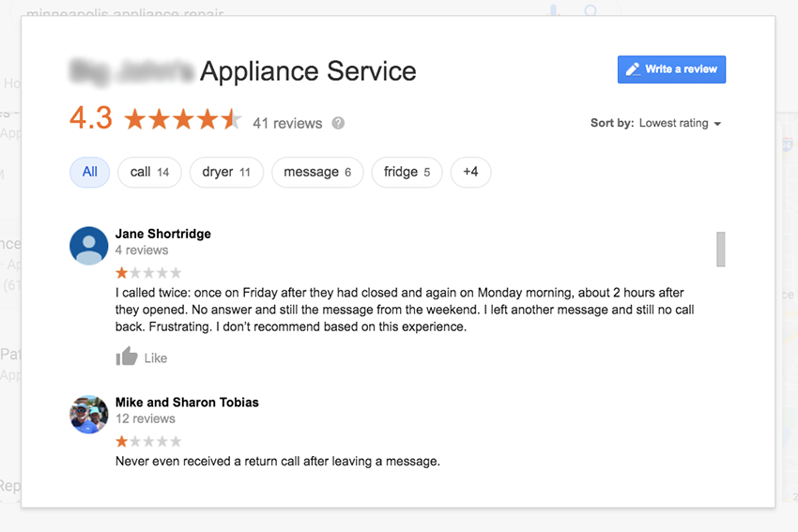Filter reviews by call keyword
The width and height of the screenshot is (798, 532).
(x=149, y=172)
